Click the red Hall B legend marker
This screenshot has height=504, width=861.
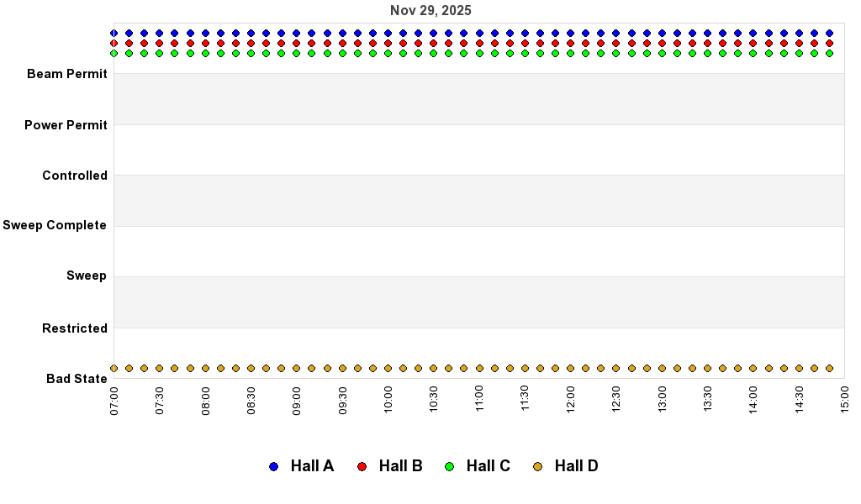click(362, 466)
